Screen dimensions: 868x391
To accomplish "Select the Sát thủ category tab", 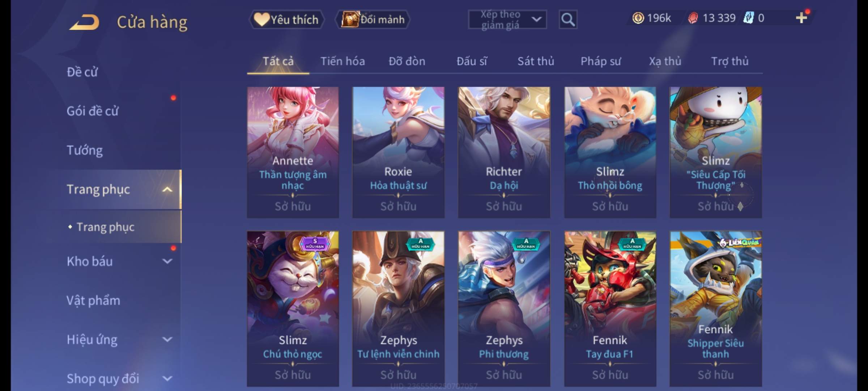I will click(536, 61).
